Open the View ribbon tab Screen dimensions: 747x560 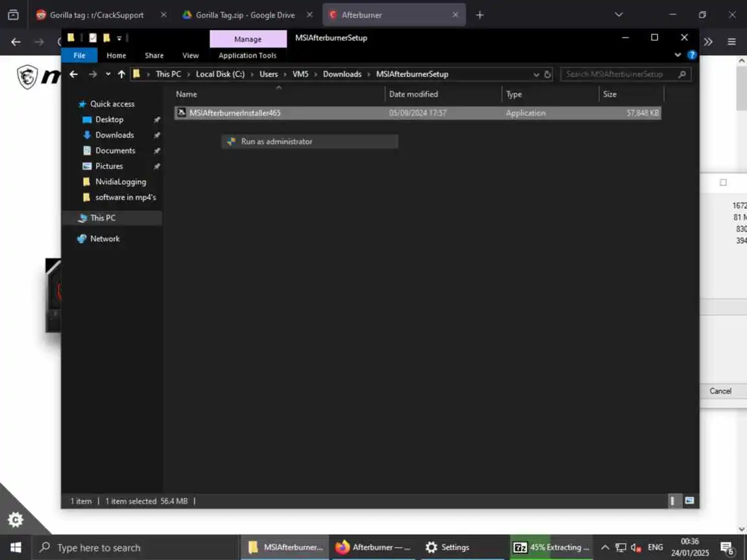pyautogui.click(x=191, y=55)
